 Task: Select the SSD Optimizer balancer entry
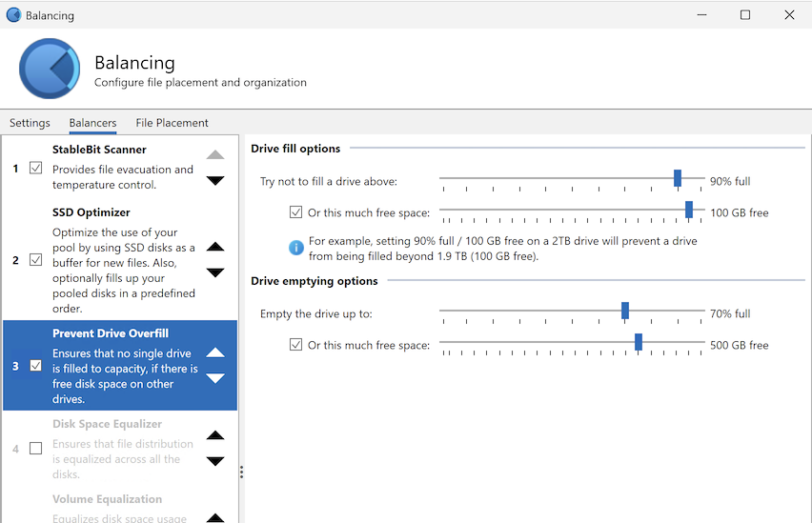120,259
